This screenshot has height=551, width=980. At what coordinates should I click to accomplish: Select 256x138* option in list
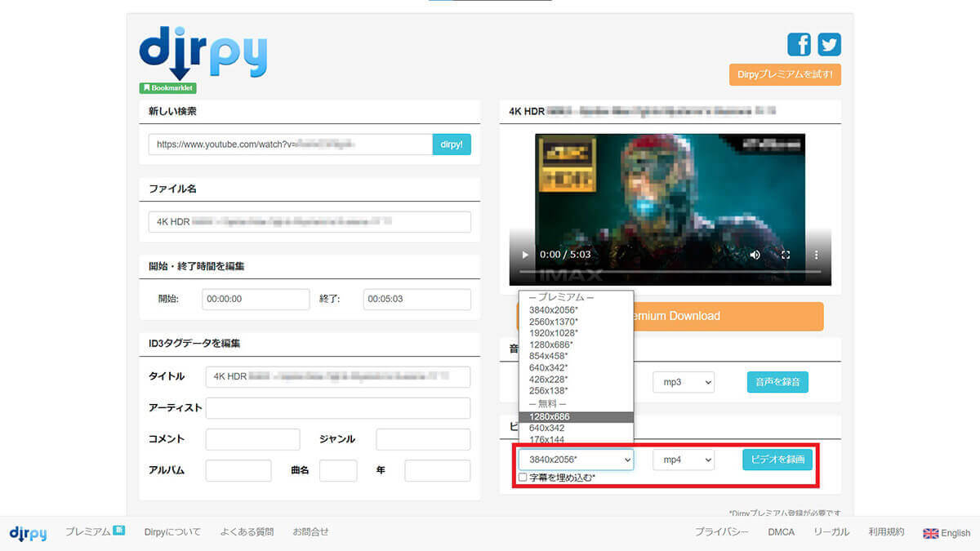point(576,390)
